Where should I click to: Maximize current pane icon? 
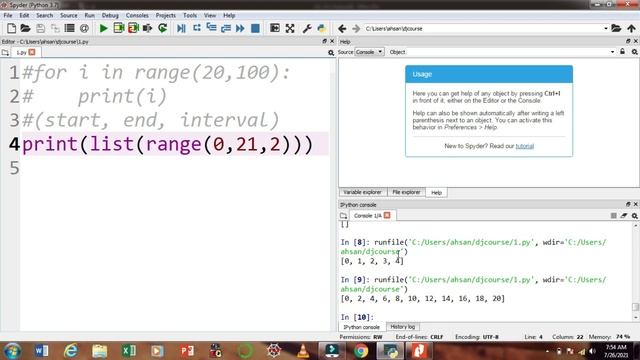275,28
